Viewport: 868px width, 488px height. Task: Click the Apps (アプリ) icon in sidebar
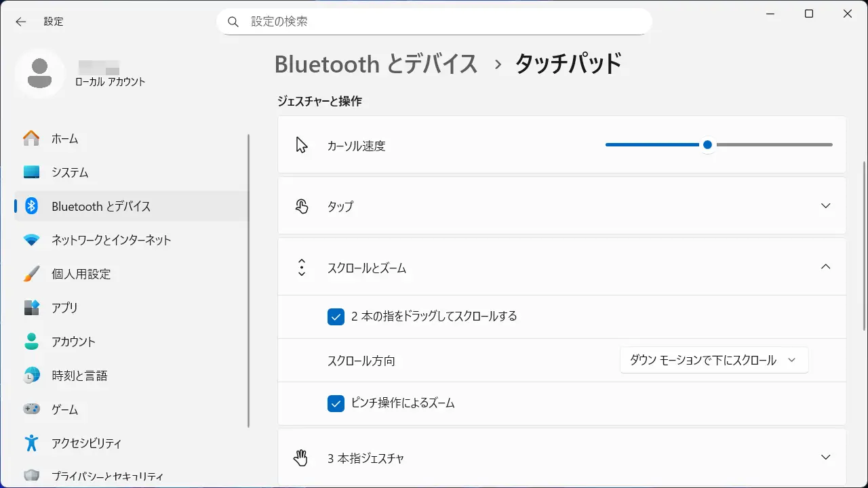31,308
